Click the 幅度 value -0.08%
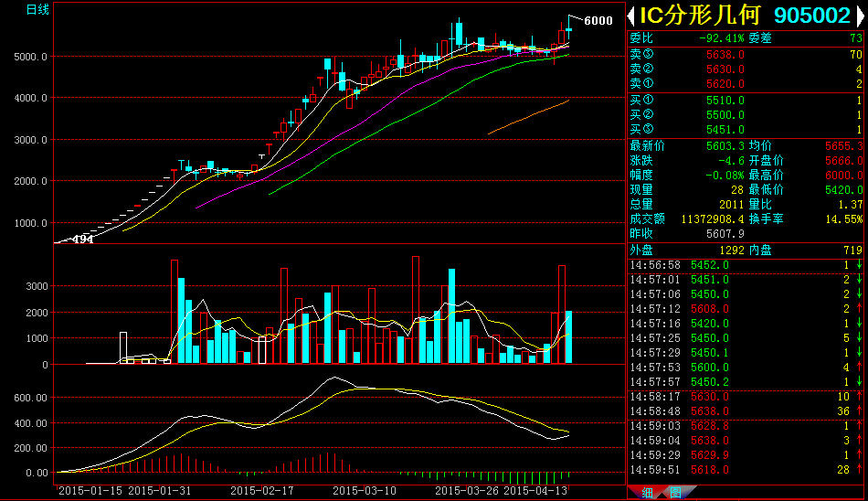 (x=725, y=176)
